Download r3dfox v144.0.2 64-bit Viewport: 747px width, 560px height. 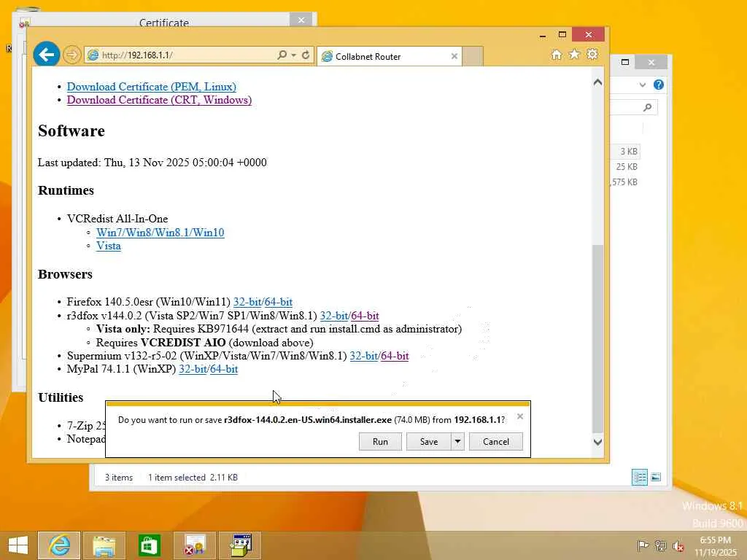coord(365,316)
